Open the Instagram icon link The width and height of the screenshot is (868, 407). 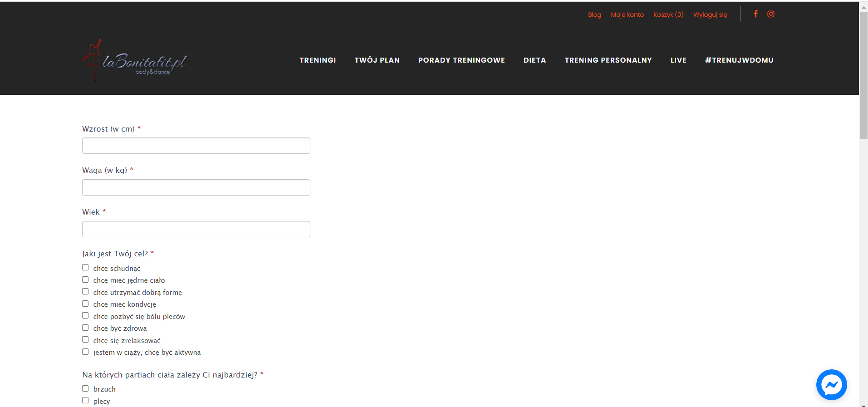770,14
